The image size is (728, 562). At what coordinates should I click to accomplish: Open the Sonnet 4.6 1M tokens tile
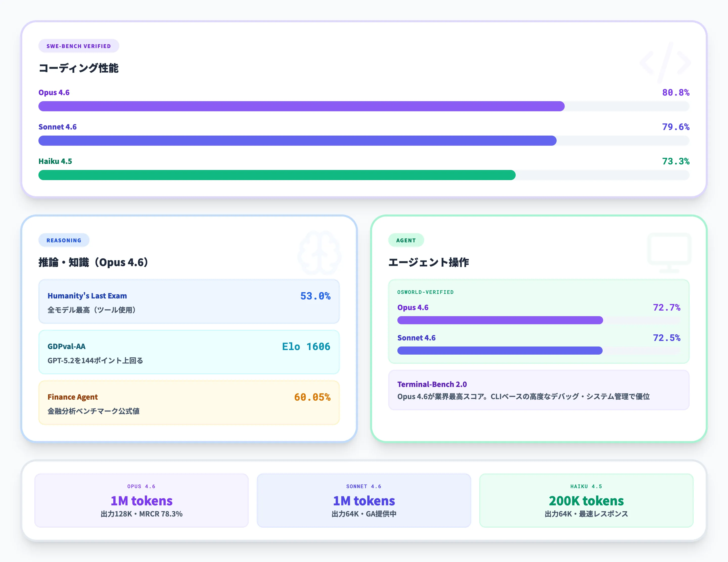point(364,500)
